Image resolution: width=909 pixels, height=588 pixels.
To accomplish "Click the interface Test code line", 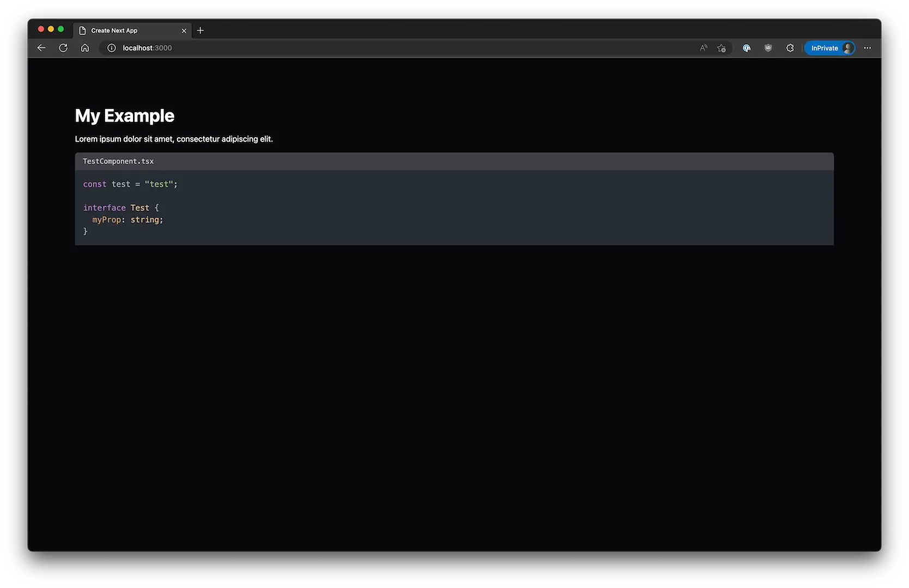I will tap(121, 207).
